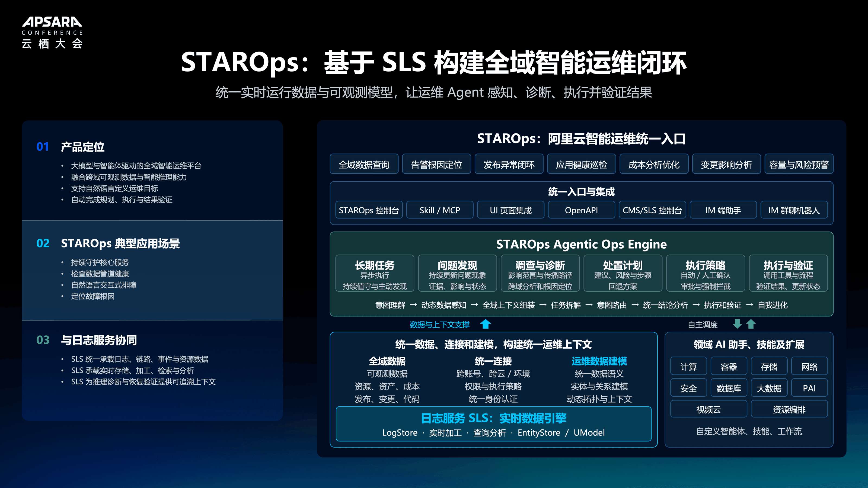Viewport: 868px width, 488px height.
Task: Click the blue up arrow beside 数据与上下文支撑
Action: (x=486, y=324)
